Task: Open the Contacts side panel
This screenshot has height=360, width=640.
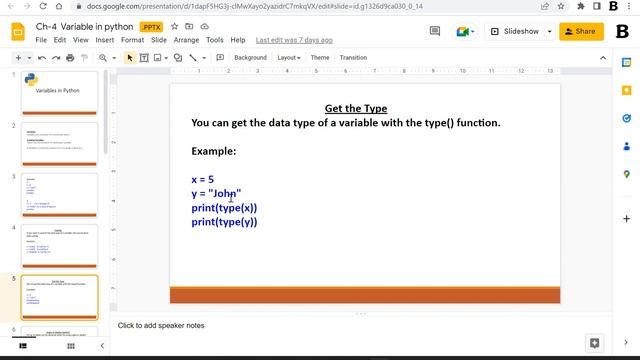Action: (627, 146)
